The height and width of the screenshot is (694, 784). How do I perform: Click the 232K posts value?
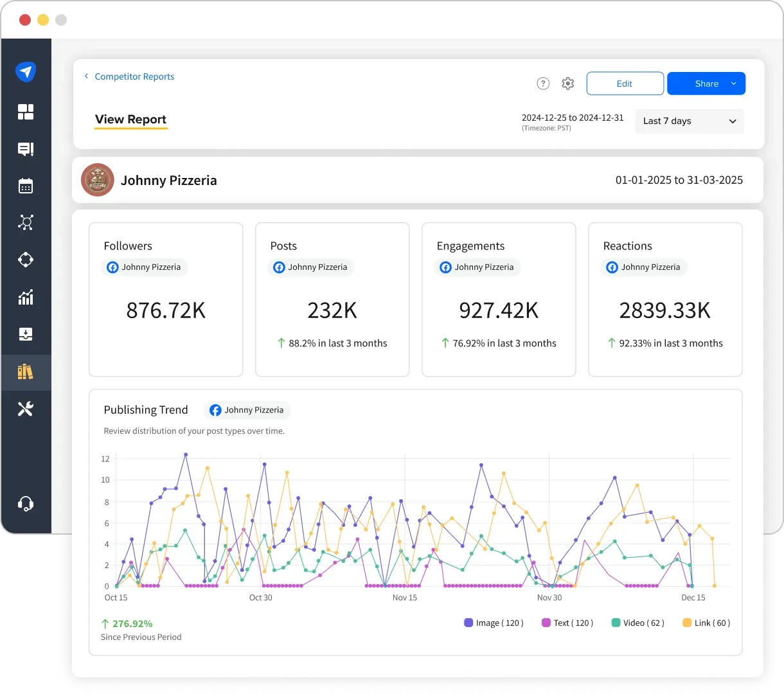click(332, 310)
